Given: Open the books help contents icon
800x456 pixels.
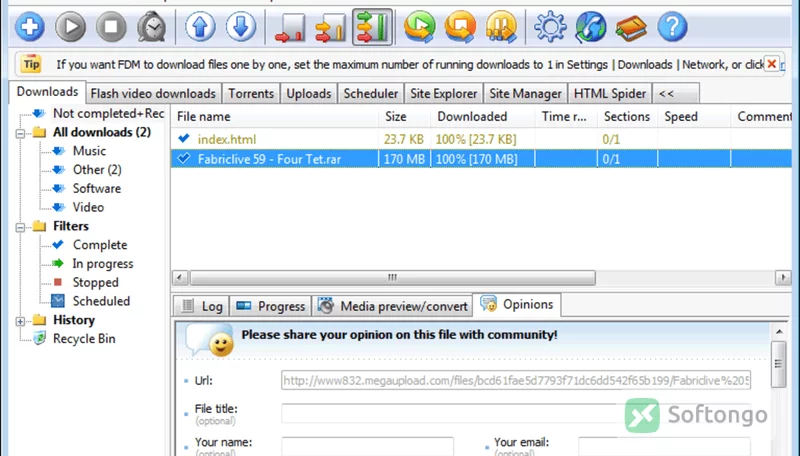Looking at the screenshot, I should [x=631, y=28].
